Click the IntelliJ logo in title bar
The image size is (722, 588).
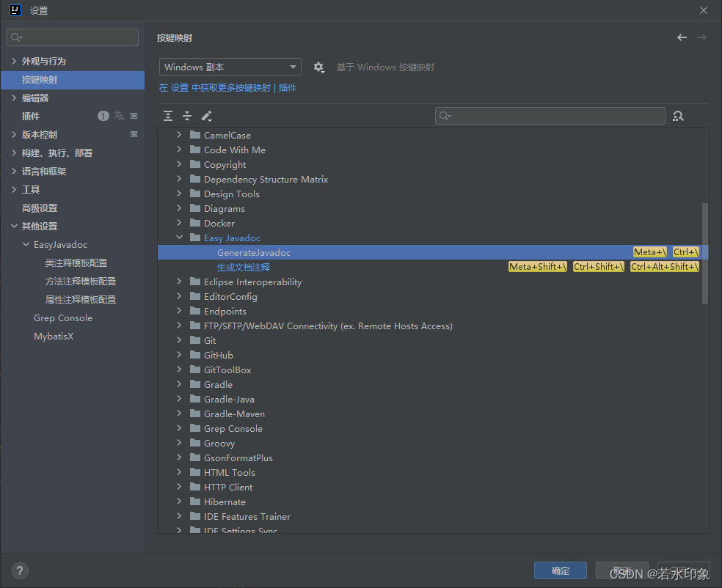tap(15, 10)
